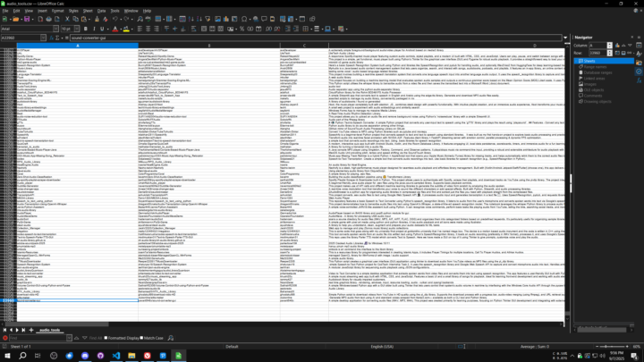Expand the Sheets node in Navigator
Viewport: 644px width, 362px height.
(577, 61)
